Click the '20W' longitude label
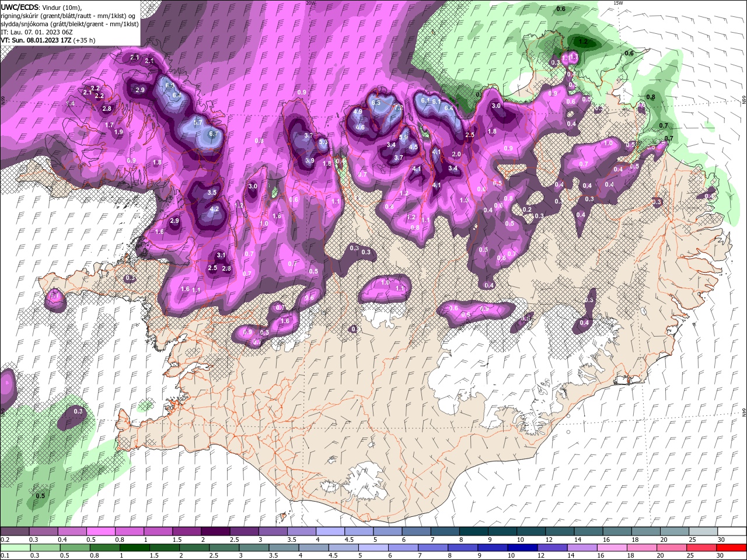Viewport: 747px width, 560px height. (x=310, y=3)
